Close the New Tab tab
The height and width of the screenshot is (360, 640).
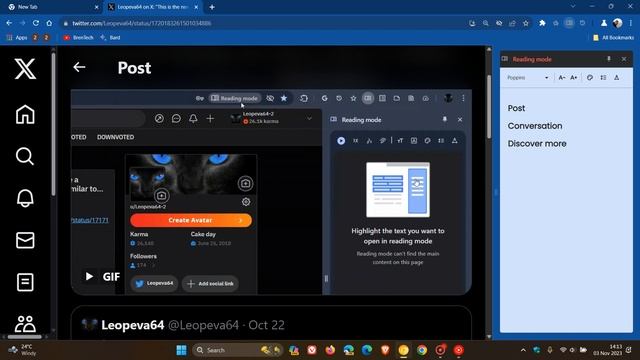[x=96, y=7]
